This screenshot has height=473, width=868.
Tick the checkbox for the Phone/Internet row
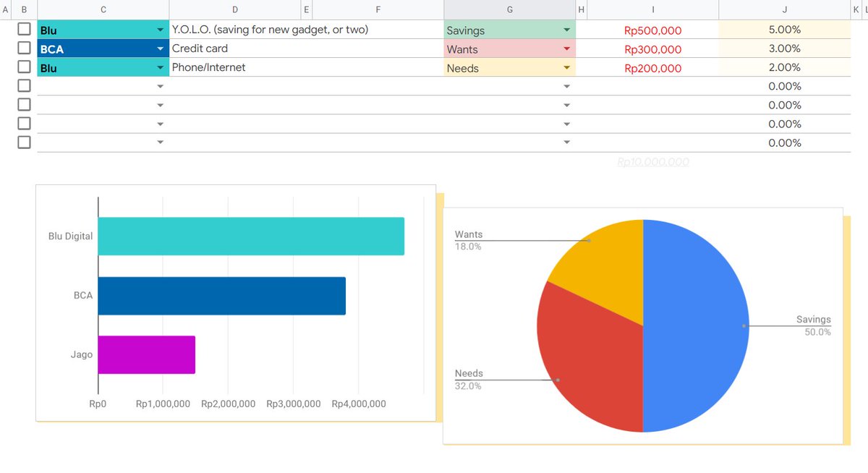[x=24, y=67]
